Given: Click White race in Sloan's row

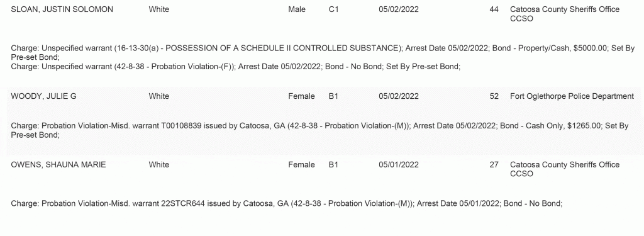Looking at the screenshot, I should 159,9.
